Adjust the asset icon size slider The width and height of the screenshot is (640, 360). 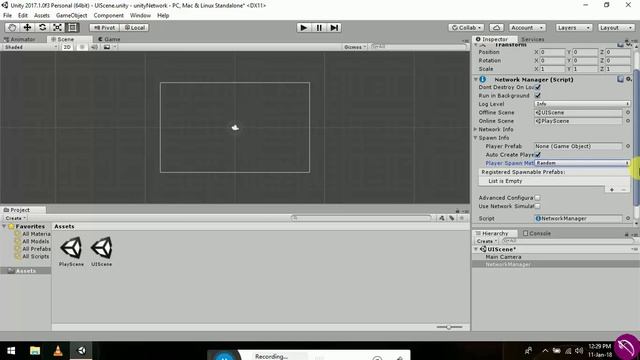coord(449,327)
